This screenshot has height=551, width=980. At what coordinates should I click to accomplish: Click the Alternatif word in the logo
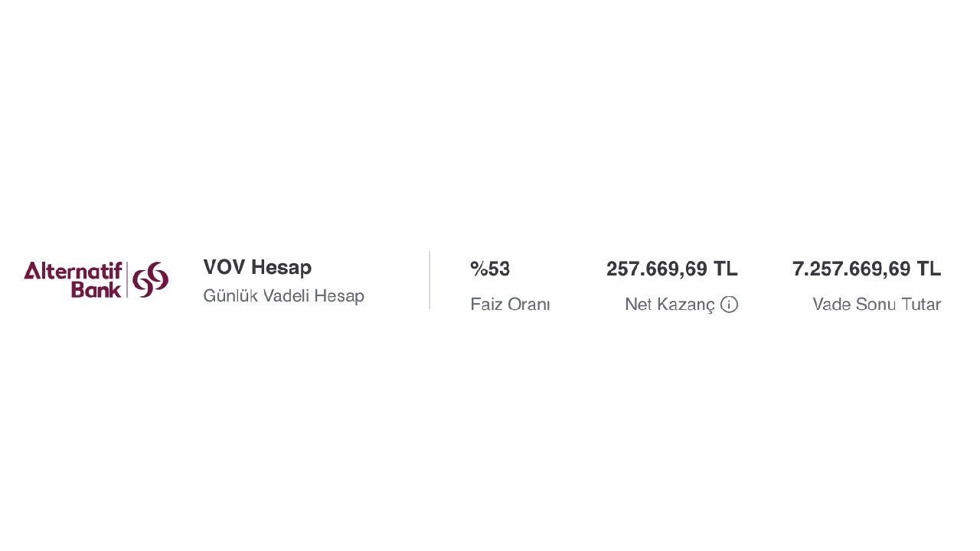(x=73, y=271)
